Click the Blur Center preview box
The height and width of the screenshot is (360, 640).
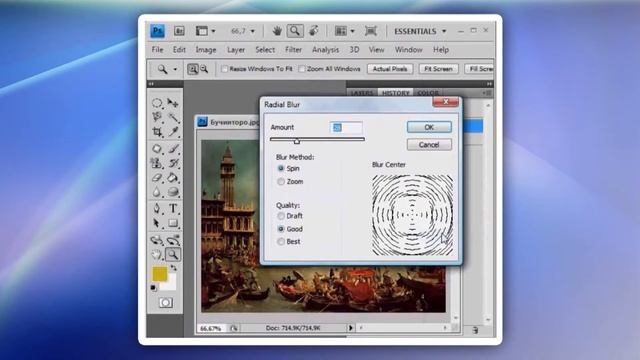[x=412, y=215]
